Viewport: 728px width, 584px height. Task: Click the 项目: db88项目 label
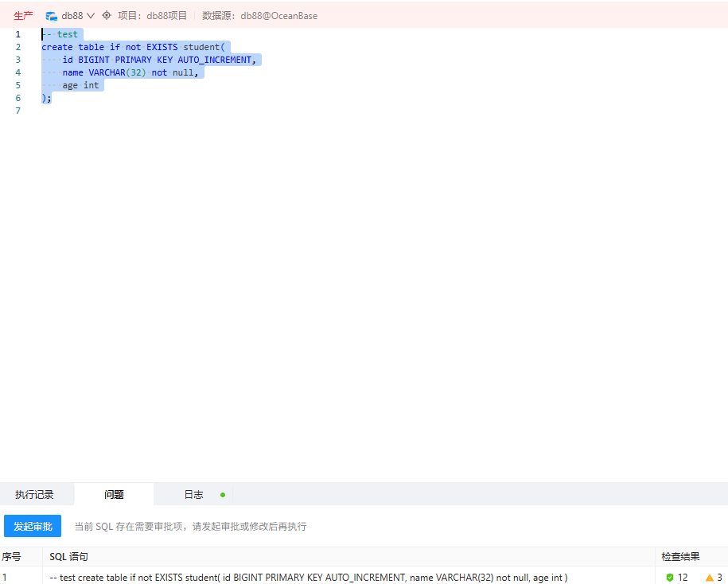[x=153, y=16]
